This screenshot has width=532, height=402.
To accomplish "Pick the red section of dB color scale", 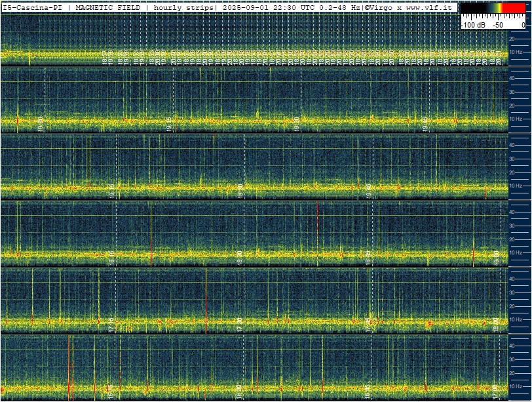I will click(x=514, y=8).
